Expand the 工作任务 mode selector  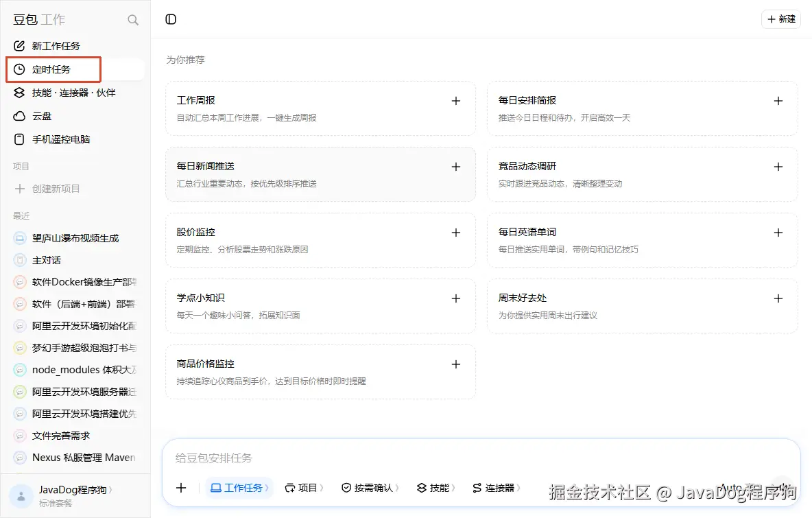pyautogui.click(x=239, y=487)
